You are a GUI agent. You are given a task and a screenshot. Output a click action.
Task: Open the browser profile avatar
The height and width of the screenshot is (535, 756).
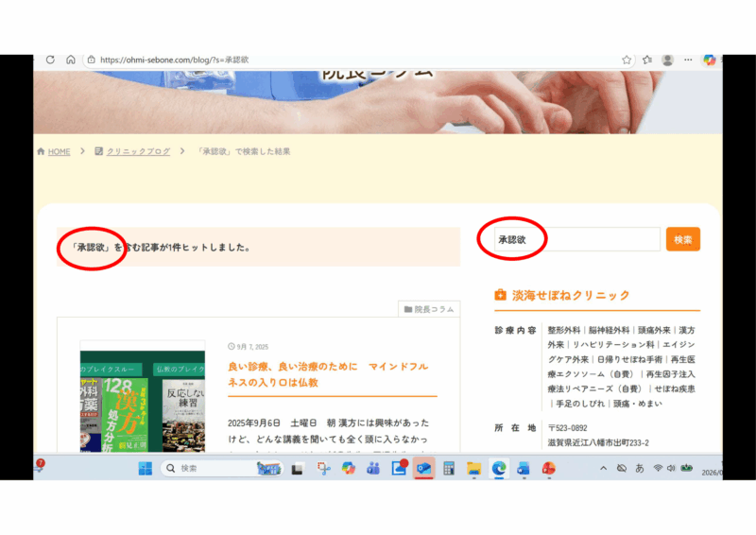tap(668, 60)
